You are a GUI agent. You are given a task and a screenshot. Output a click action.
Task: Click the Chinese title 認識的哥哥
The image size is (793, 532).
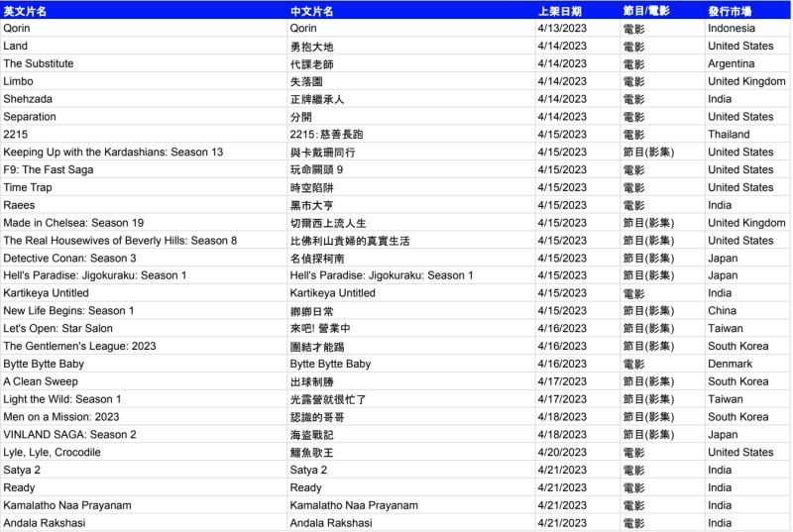[x=317, y=417]
